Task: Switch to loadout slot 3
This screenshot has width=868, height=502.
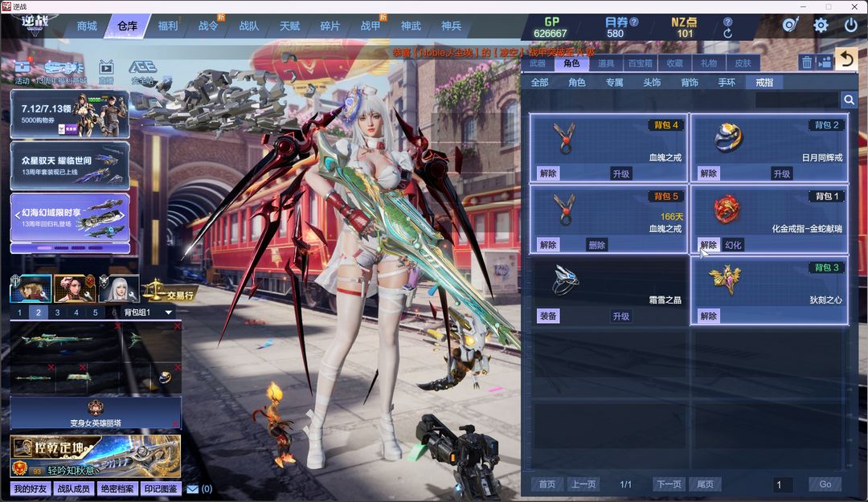Action: [57, 312]
